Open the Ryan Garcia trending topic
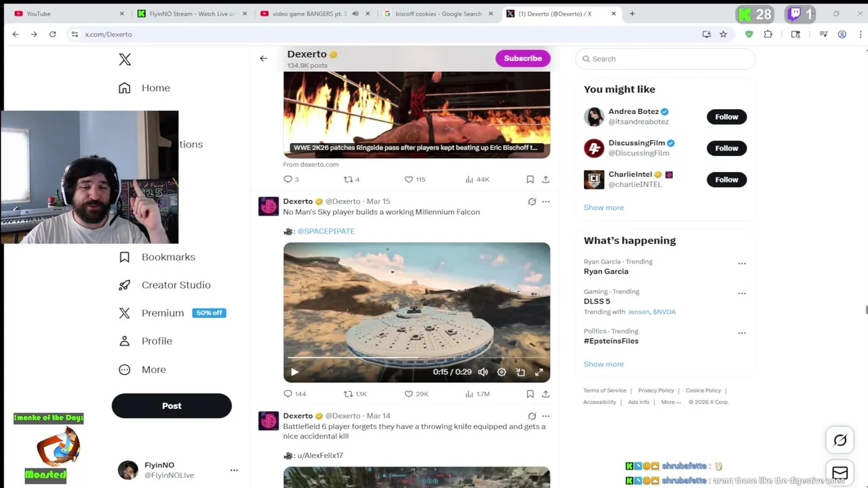 [x=606, y=271]
